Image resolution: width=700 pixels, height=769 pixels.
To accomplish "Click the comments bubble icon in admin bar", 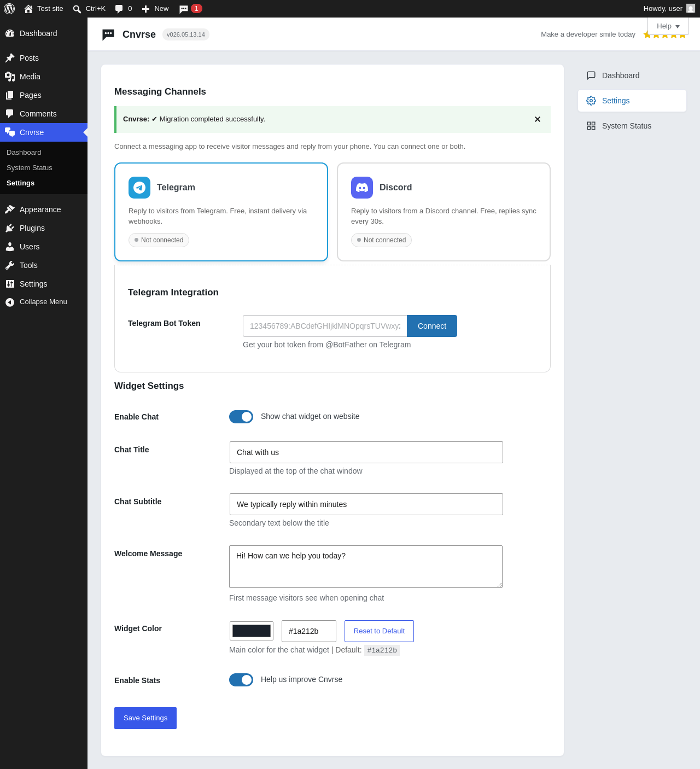I will [x=119, y=9].
